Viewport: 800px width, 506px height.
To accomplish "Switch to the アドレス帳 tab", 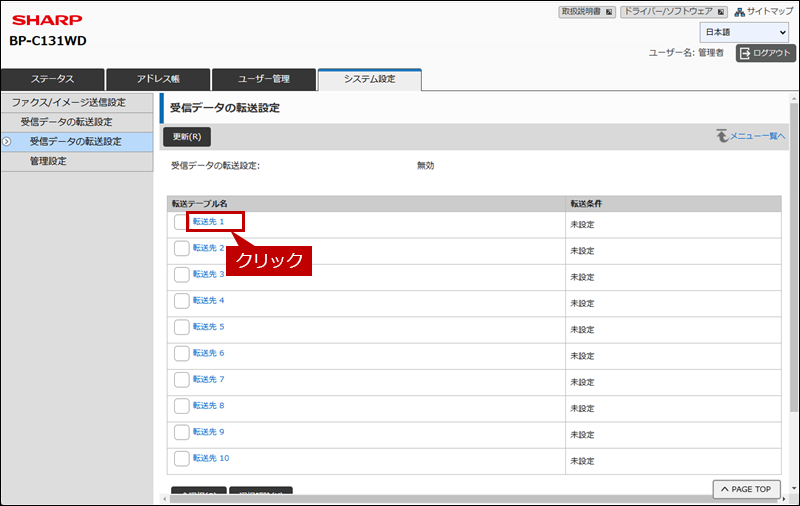I will 158,79.
